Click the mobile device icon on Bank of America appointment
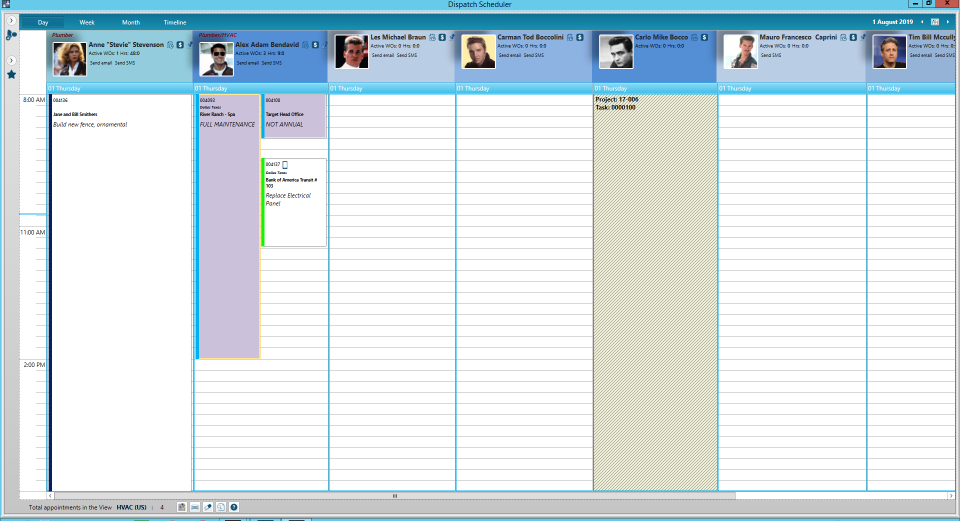The image size is (960, 521). tap(285, 165)
